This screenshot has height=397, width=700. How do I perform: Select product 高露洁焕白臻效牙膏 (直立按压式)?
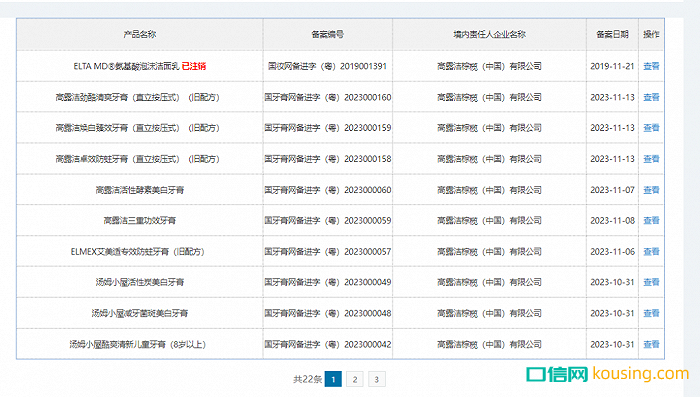138,128
